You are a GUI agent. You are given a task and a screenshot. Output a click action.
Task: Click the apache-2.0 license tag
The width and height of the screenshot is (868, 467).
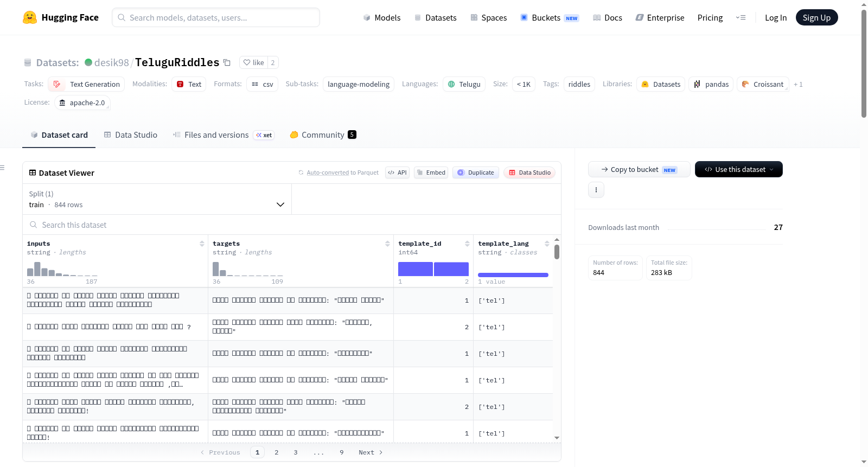[82, 103]
